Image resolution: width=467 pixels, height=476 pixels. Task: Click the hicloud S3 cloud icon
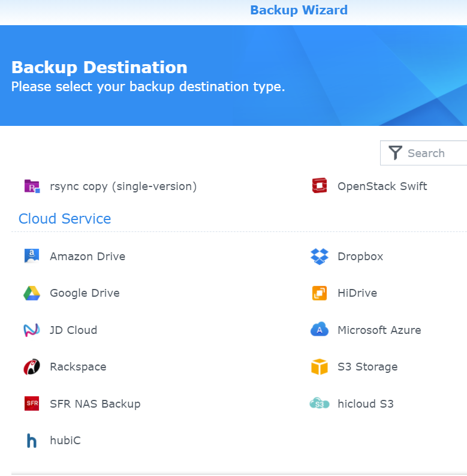(320, 403)
